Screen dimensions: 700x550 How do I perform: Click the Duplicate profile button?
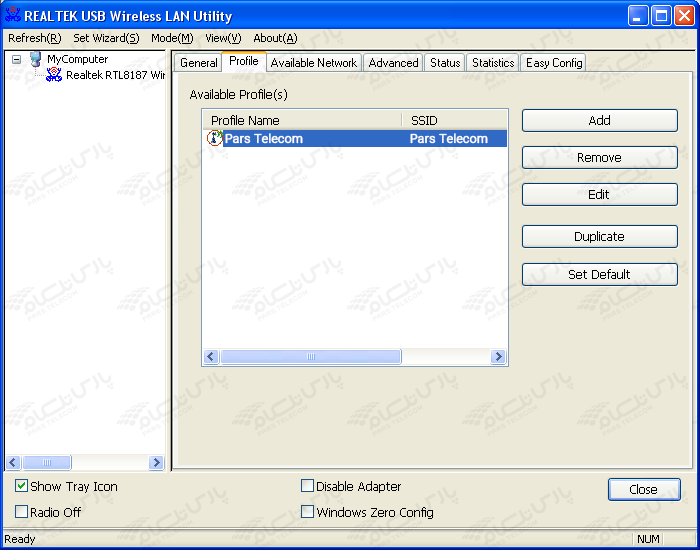point(600,237)
